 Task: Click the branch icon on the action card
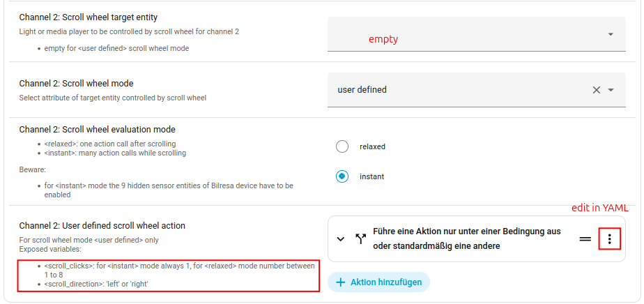pyautogui.click(x=360, y=238)
